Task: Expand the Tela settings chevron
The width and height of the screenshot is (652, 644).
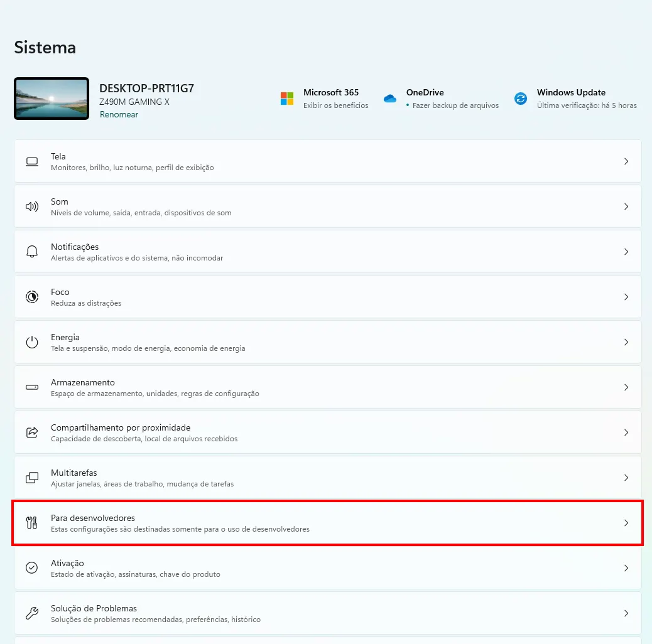Action: pos(626,161)
